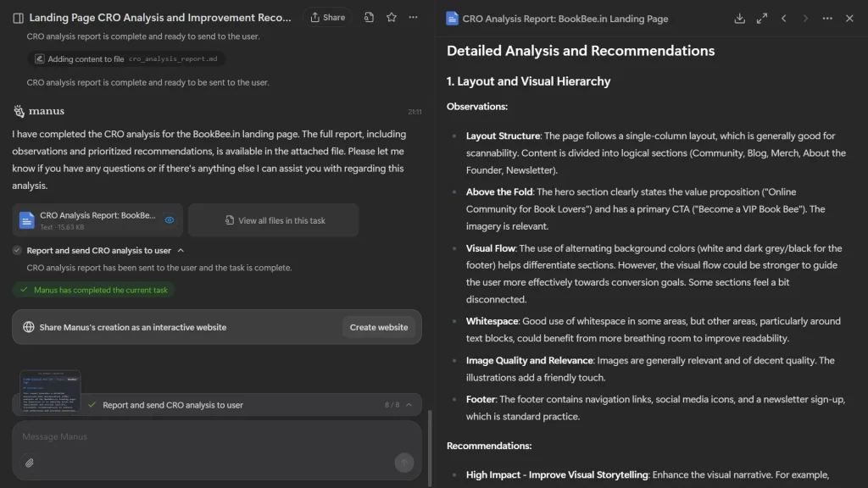Click the Share button
The height and width of the screenshot is (488, 868).
[327, 17]
